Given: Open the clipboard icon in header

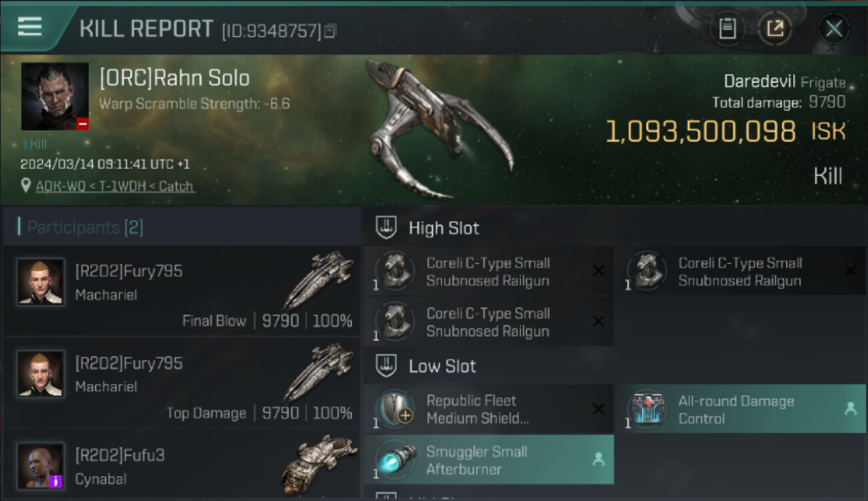Looking at the screenshot, I should pos(727,29).
